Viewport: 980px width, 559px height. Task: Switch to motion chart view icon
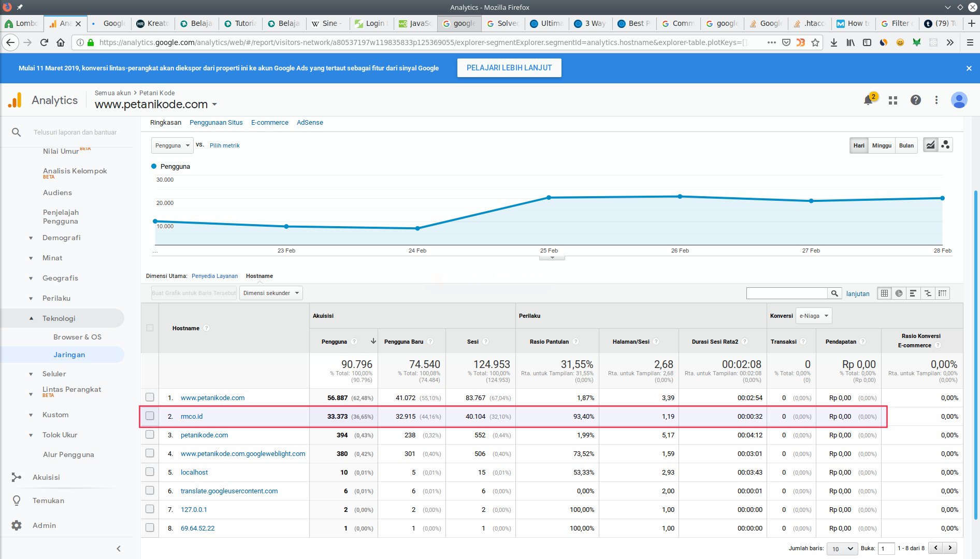tap(945, 145)
